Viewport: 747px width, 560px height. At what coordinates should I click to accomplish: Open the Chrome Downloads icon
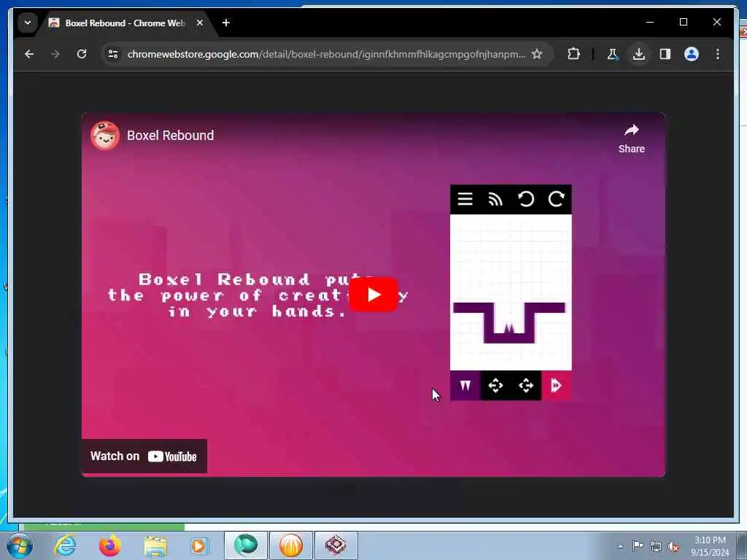639,54
